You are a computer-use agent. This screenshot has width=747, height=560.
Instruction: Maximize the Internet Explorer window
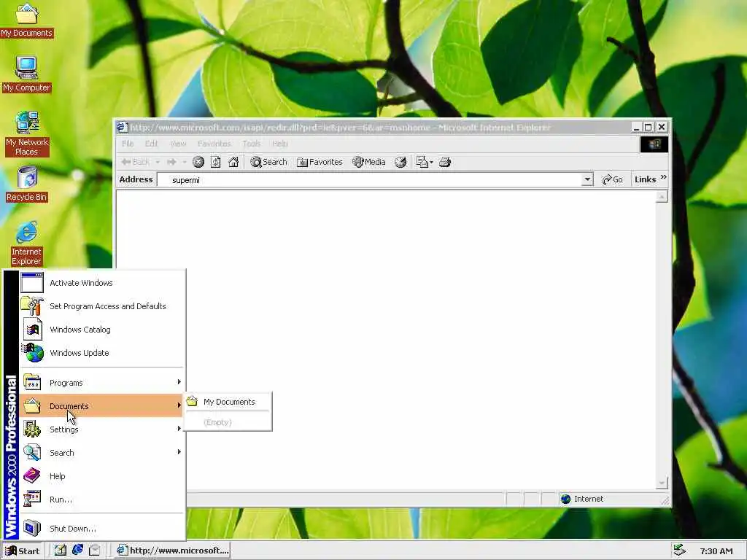tap(648, 127)
